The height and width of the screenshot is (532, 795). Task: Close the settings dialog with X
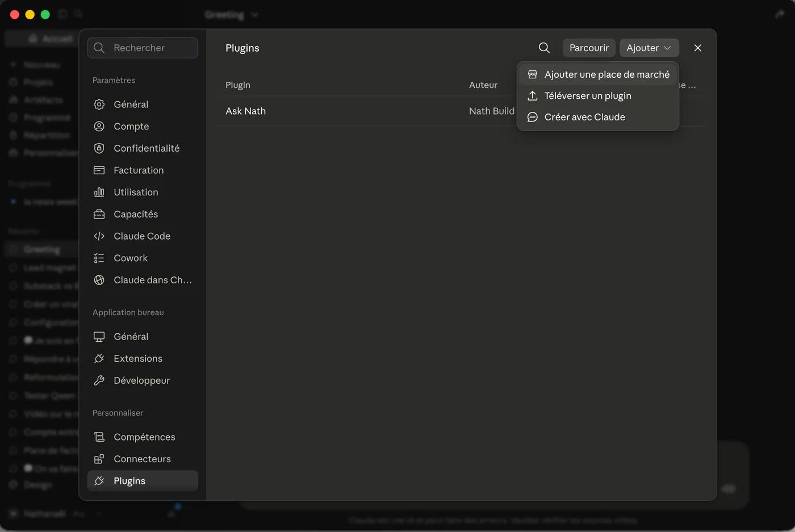[x=698, y=48]
